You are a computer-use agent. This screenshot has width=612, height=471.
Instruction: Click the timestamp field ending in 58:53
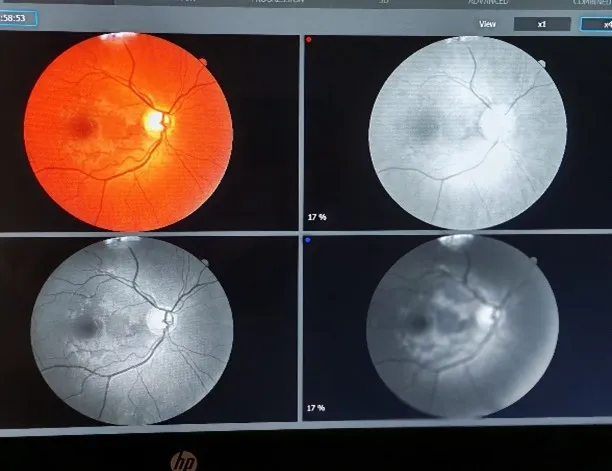[17, 18]
